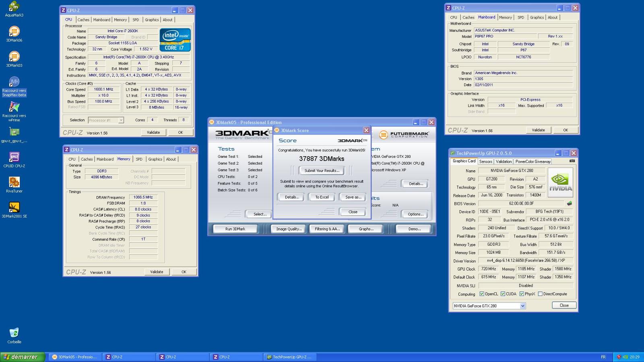
Task: Open the wPrime shortcut icon
Action: pyautogui.click(x=14, y=112)
